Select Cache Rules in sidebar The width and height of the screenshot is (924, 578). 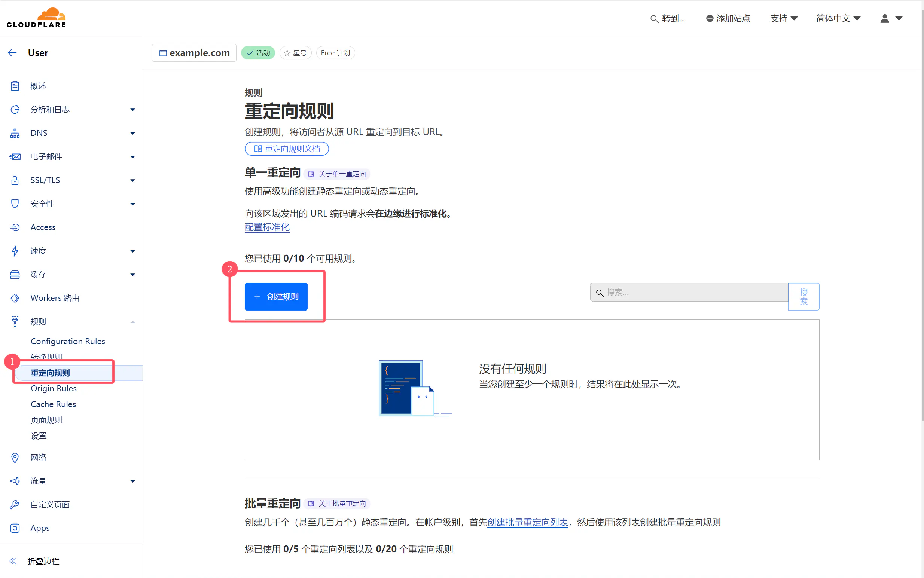tap(53, 404)
